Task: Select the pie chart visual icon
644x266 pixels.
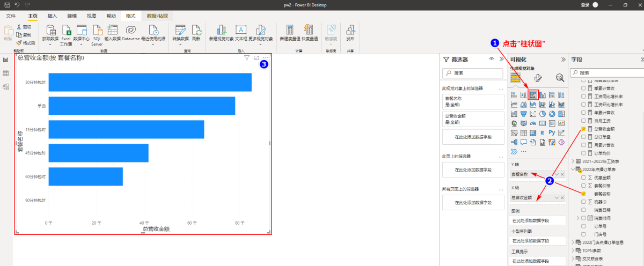Action: tap(543, 113)
